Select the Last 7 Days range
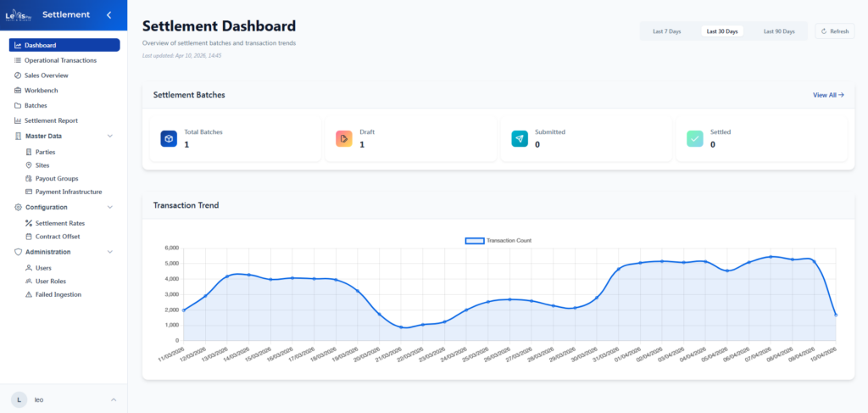868x413 pixels. point(666,31)
